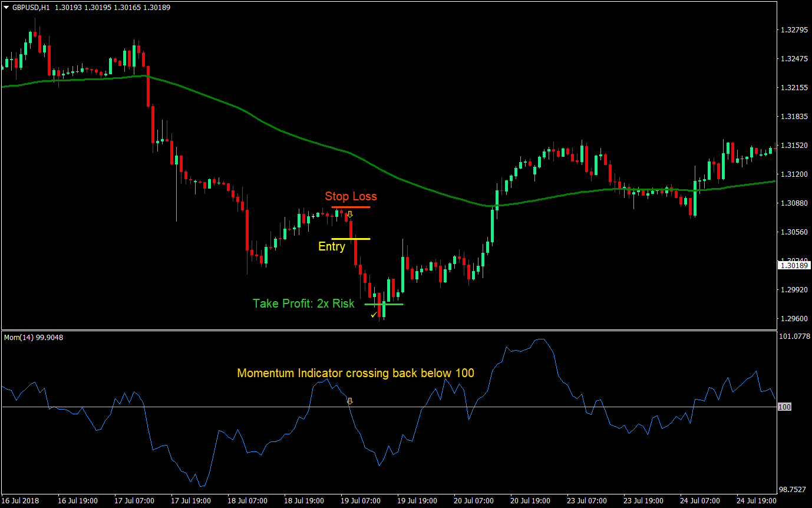Click the '16 Jul 2018' date on time axis
Image resolution: width=812 pixels, height=508 pixels.
(21, 501)
